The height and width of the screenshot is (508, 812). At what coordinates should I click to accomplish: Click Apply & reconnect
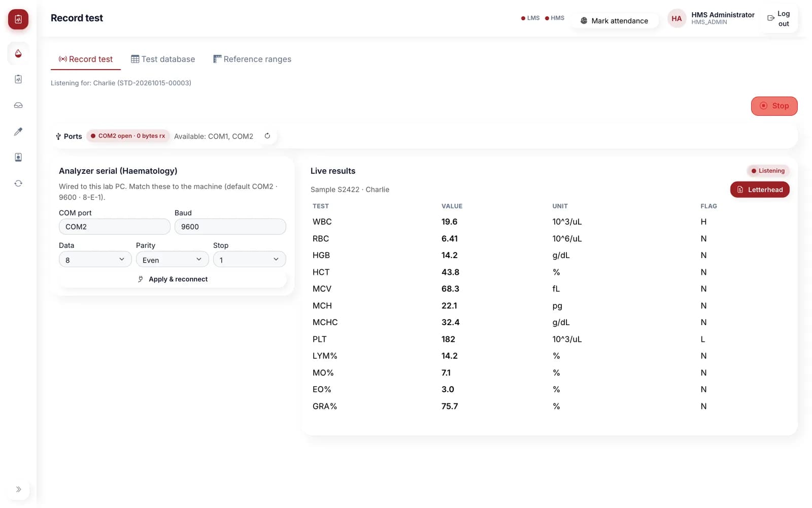tap(173, 279)
